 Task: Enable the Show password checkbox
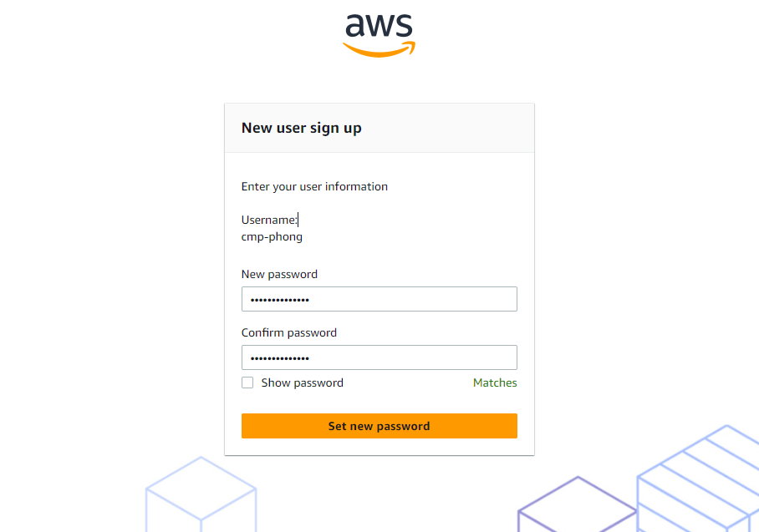(x=247, y=383)
